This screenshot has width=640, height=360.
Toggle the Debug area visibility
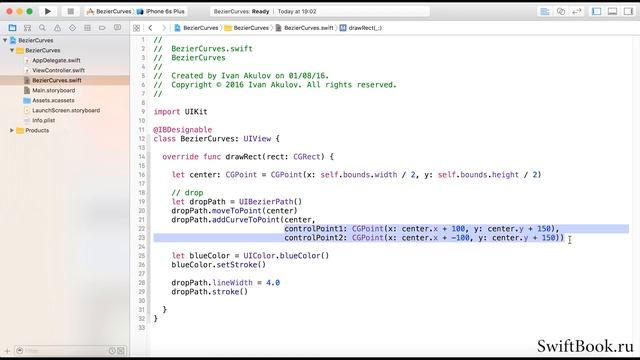pyautogui.click(x=613, y=11)
